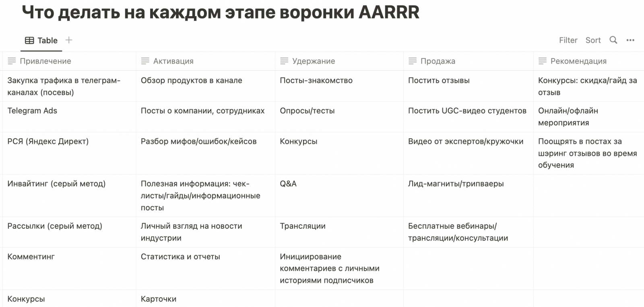The width and height of the screenshot is (644, 307).
Task: Select the 'Обзор продуктов в канале' cell
Action: tap(206, 86)
